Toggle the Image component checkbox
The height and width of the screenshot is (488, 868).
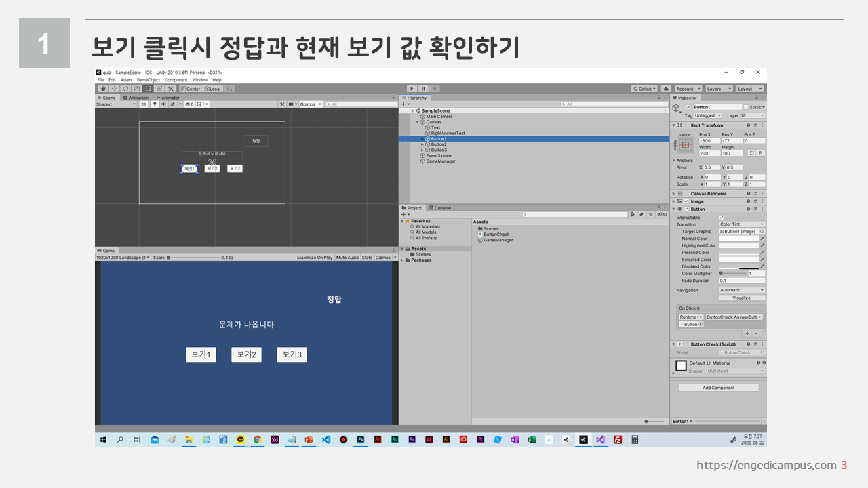(687, 201)
